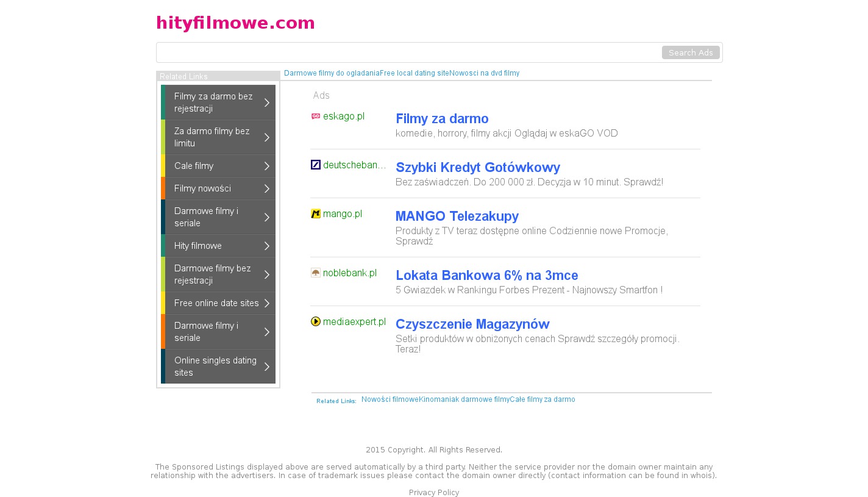Open Kinomaniak darmowe filmy bottom link
The image size is (868, 497).
(464, 399)
